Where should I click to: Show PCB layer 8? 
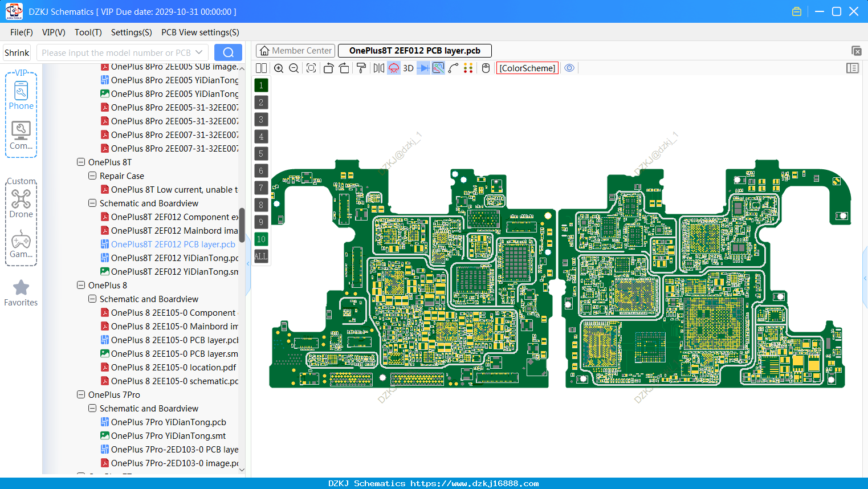(x=261, y=205)
